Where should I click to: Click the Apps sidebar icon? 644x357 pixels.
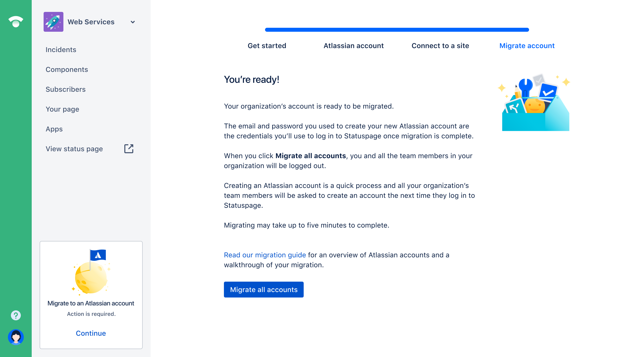click(54, 129)
